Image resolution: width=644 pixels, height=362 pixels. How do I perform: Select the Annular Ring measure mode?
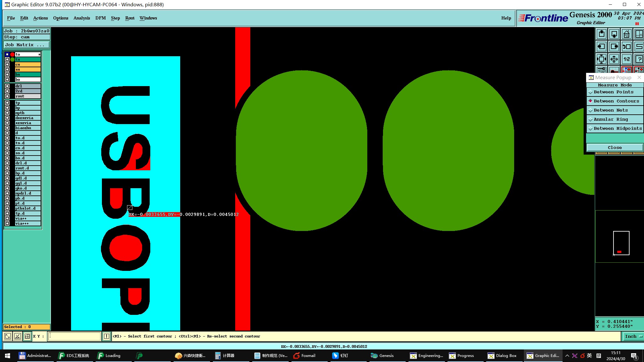click(610, 119)
